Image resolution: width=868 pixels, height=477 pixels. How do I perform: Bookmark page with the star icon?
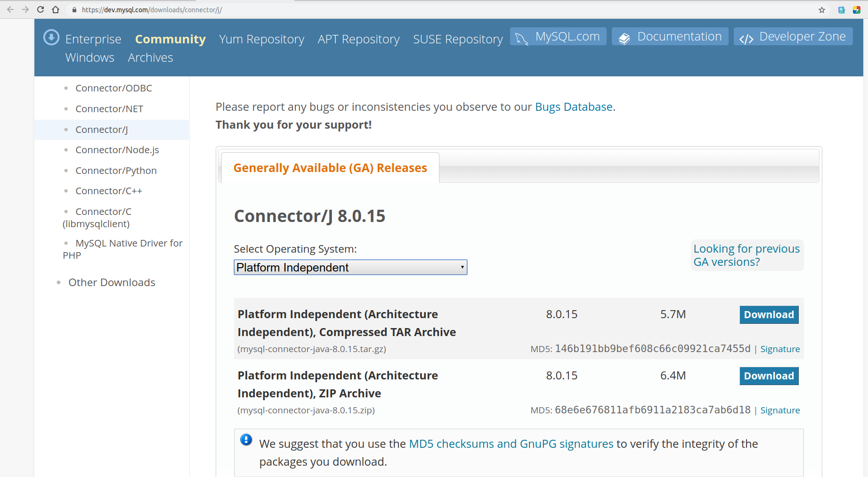pos(822,10)
